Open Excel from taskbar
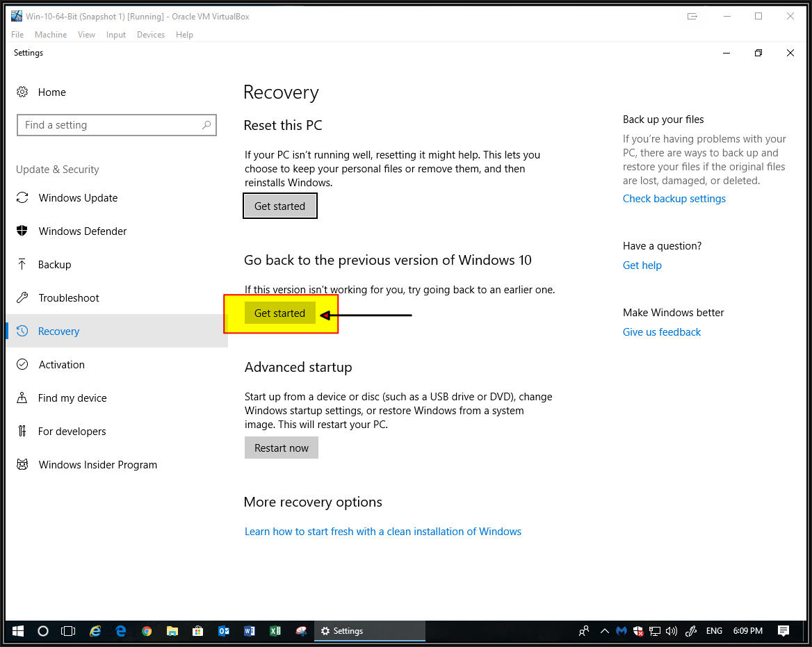This screenshot has width=812, height=647. click(x=275, y=631)
